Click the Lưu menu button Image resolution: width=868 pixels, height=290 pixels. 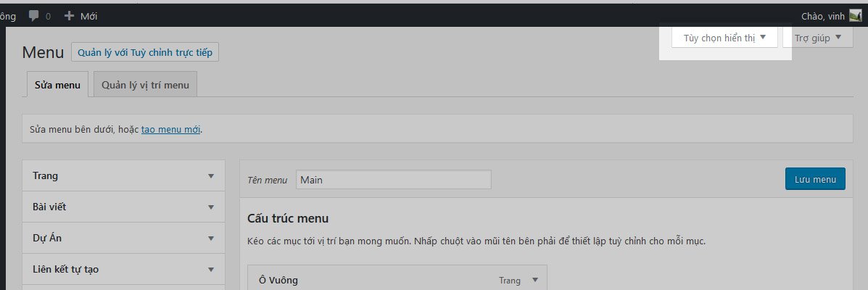click(814, 179)
